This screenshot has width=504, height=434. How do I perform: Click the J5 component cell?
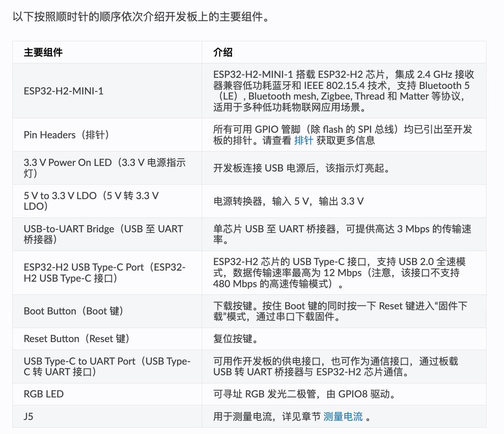pyautogui.click(x=107, y=417)
